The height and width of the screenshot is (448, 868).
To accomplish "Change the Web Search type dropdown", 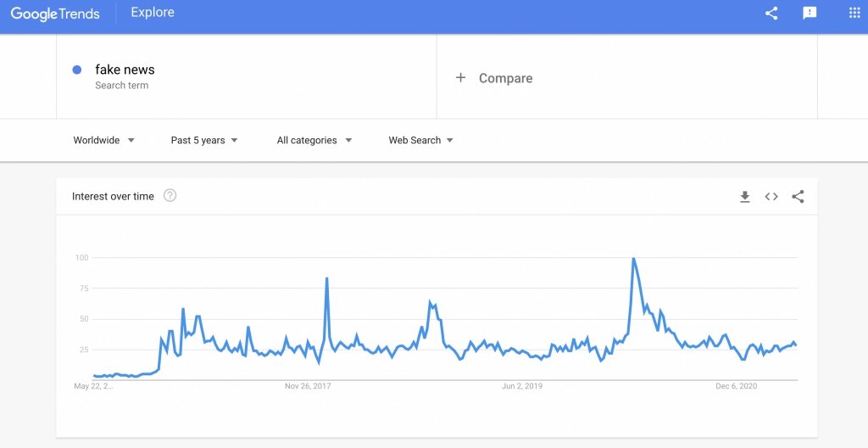I will 420,140.
